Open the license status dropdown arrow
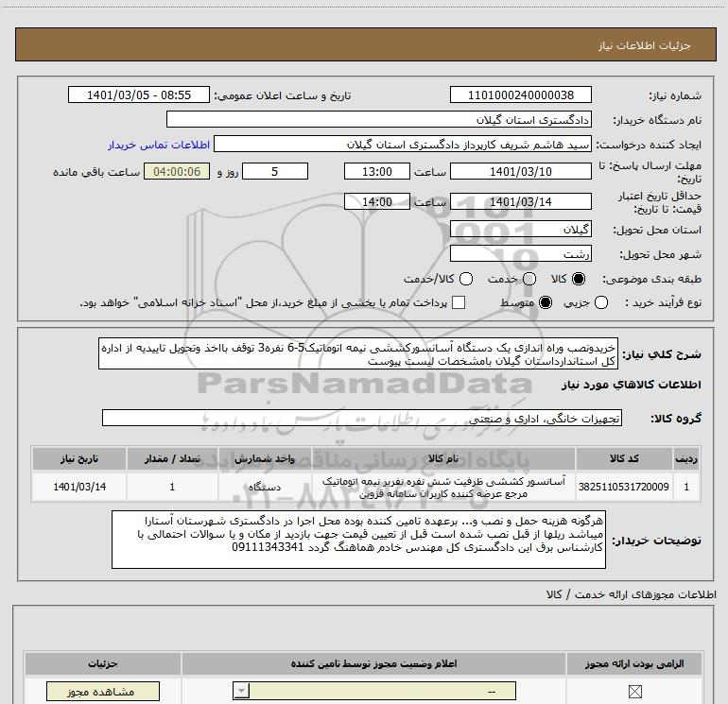 coord(241,691)
